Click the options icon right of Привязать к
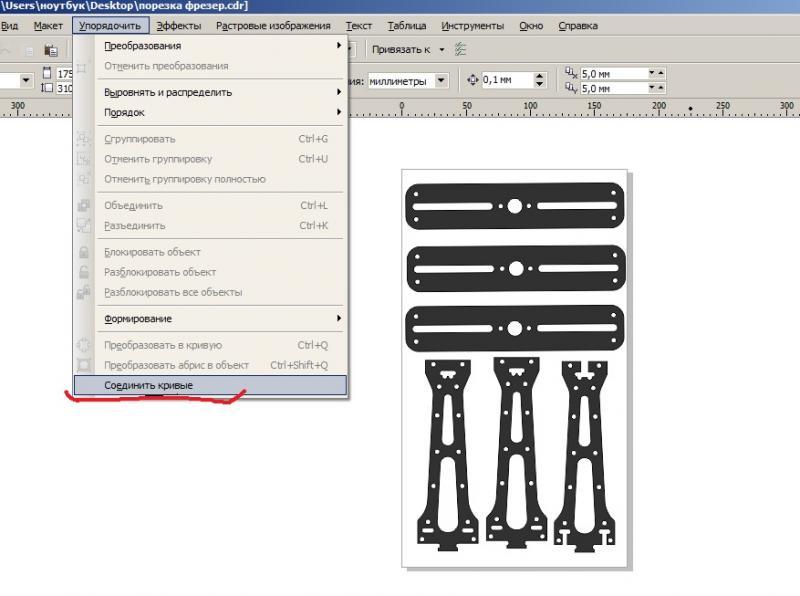 click(461, 49)
